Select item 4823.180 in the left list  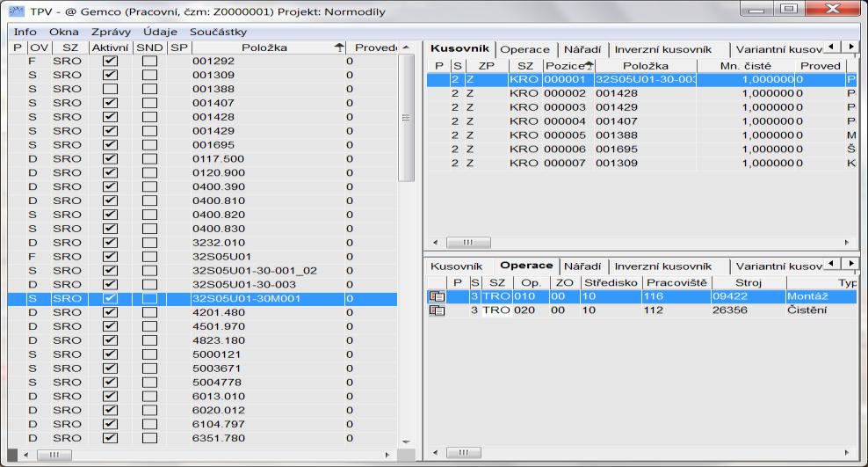203,340
